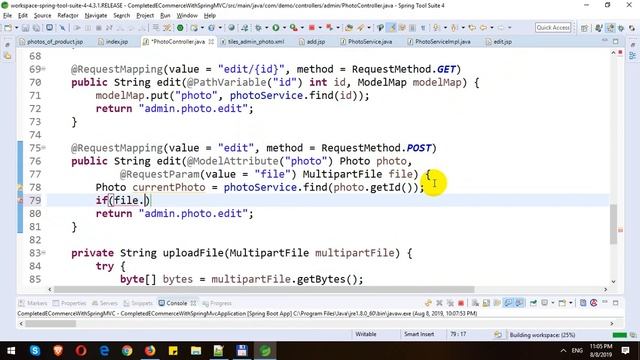Open the Progress view tab
This screenshot has height=360, width=640.
click(x=217, y=303)
